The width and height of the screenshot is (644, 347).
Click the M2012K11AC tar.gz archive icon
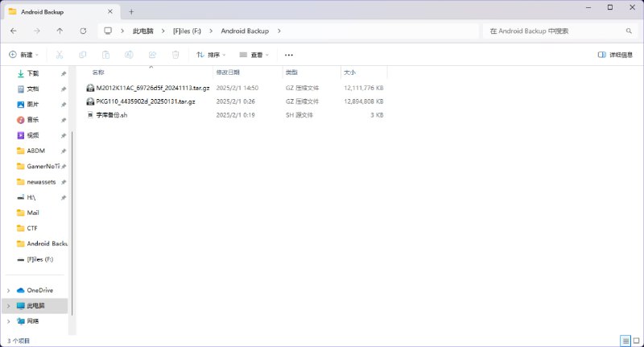pos(90,87)
